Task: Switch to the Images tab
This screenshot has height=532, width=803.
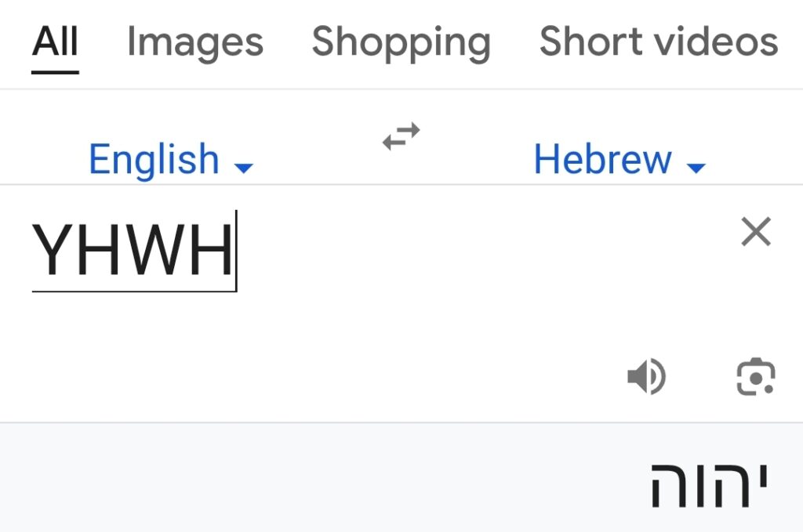Action: click(x=195, y=42)
